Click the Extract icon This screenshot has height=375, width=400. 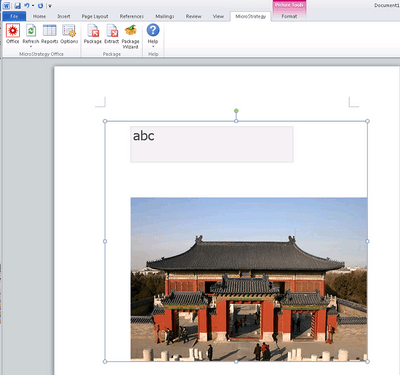point(112,30)
